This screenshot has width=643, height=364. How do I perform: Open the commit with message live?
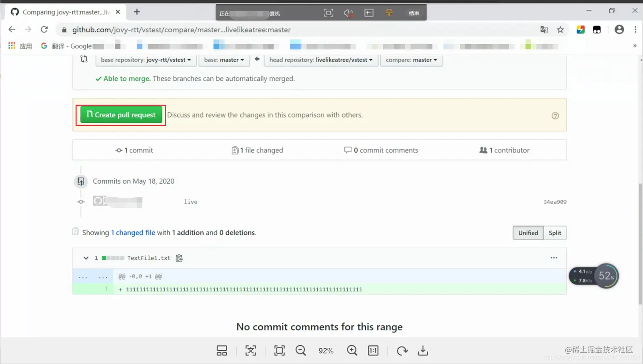click(x=191, y=202)
